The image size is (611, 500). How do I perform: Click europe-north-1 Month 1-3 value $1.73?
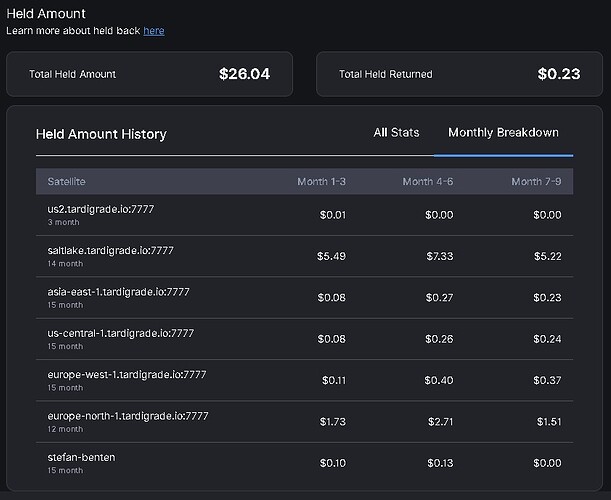click(333, 422)
